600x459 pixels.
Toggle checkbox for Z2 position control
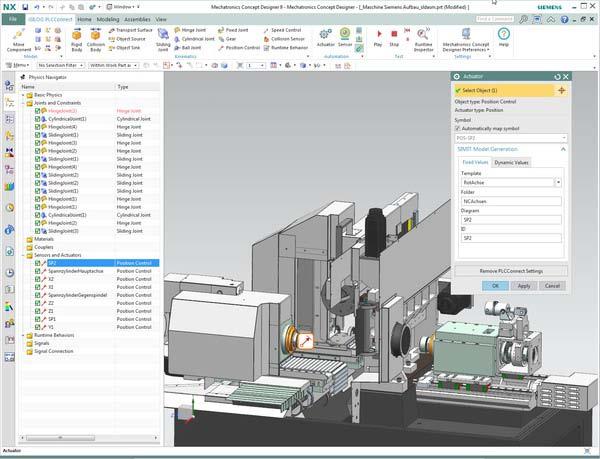pyautogui.click(x=38, y=303)
